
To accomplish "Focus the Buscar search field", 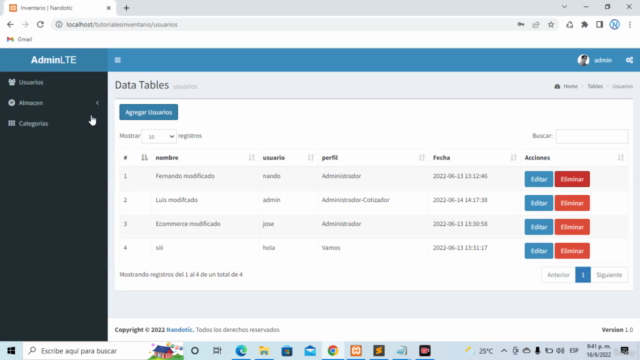I will (591, 136).
